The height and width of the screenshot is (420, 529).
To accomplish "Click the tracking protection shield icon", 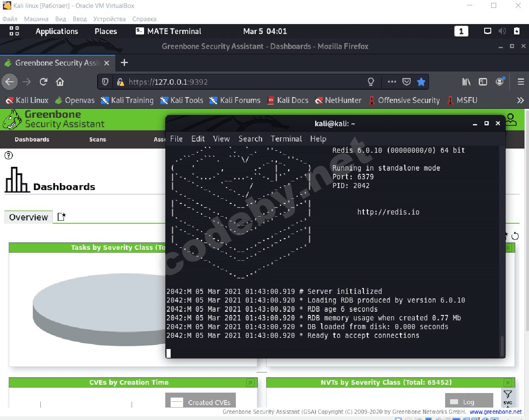I will click(105, 82).
